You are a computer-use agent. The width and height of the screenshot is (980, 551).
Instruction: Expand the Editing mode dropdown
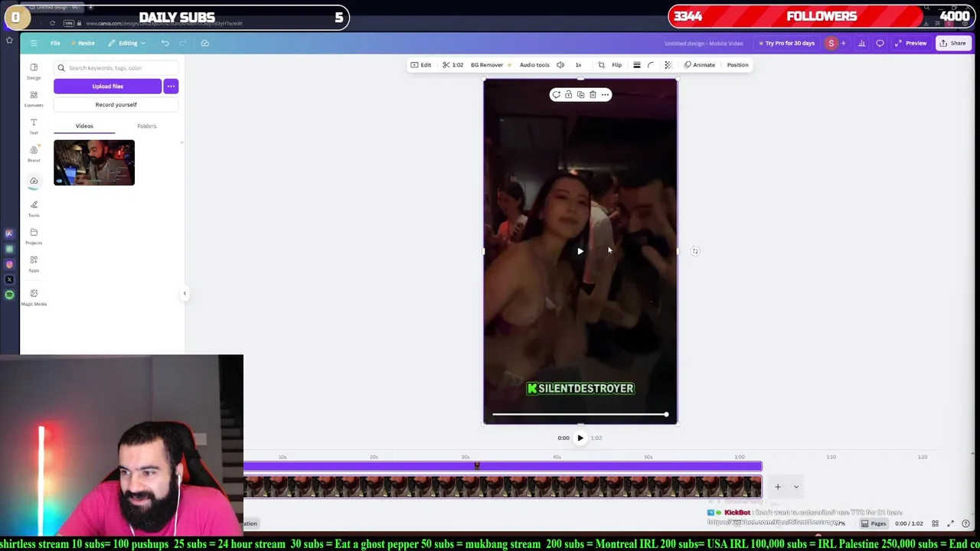tap(127, 43)
